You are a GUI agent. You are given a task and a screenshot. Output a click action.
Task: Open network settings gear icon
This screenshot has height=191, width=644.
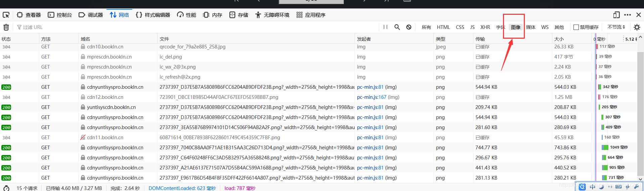637,27
